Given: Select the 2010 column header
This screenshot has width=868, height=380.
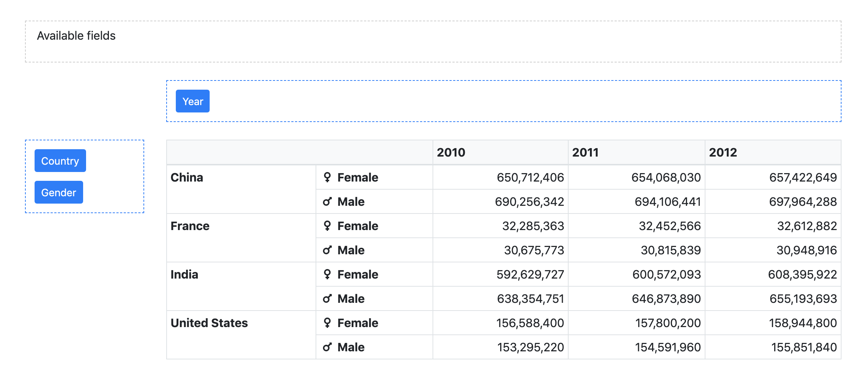Looking at the screenshot, I should (x=501, y=153).
